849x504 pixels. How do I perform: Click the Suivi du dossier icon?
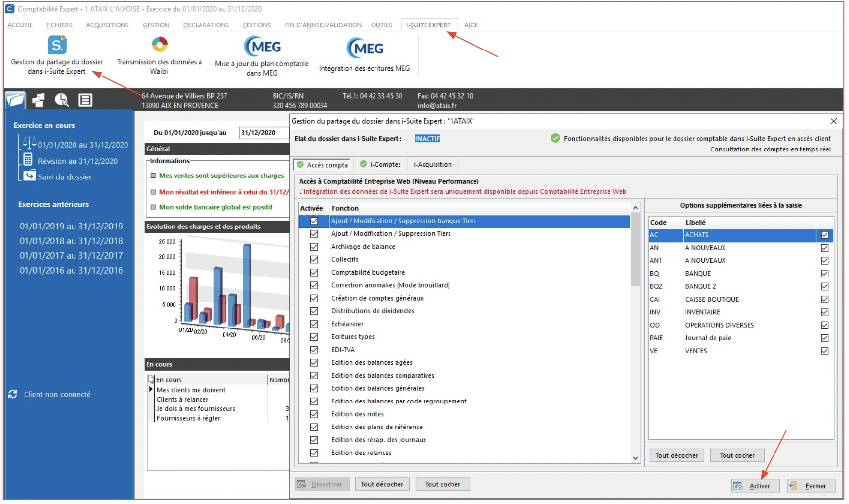tap(30, 176)
